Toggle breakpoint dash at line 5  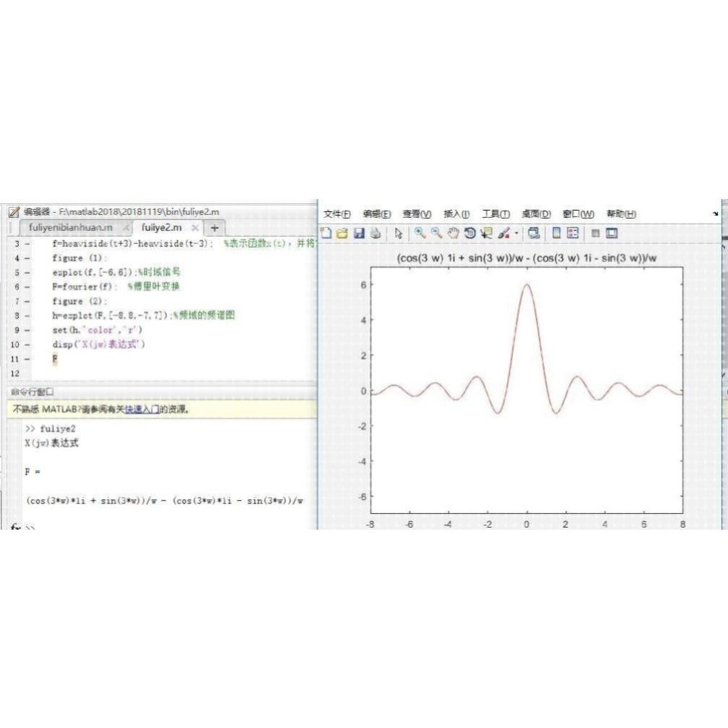click(27, 273)
